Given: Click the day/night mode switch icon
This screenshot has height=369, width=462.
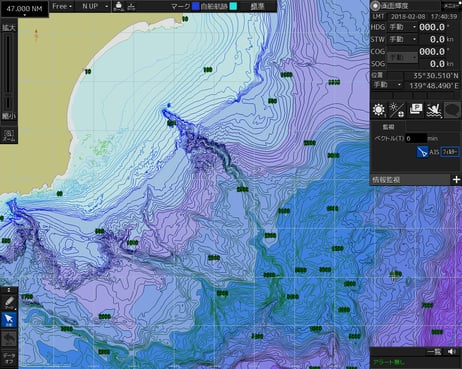Looking at the screenshot, I should [x=397, y=110].
